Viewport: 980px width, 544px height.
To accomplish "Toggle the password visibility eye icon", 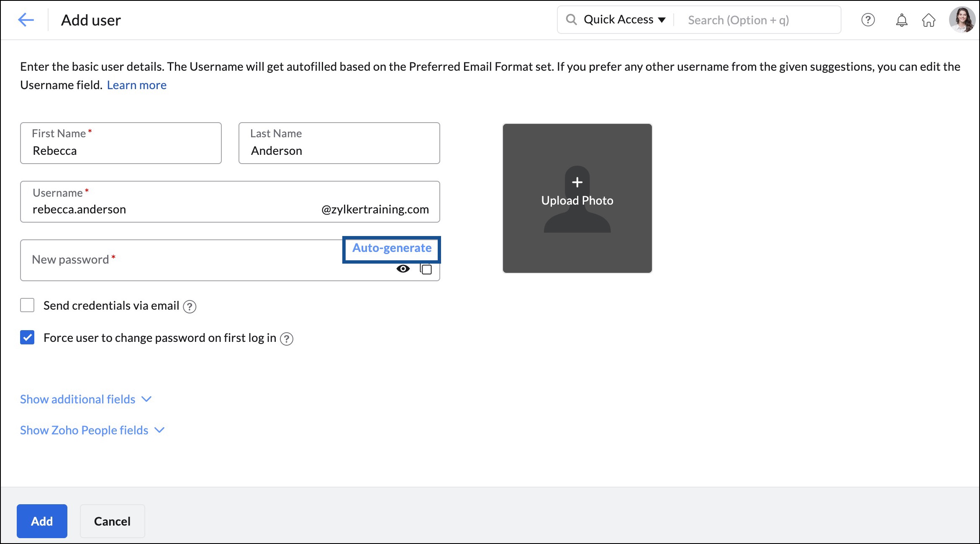I will [403, 269].
